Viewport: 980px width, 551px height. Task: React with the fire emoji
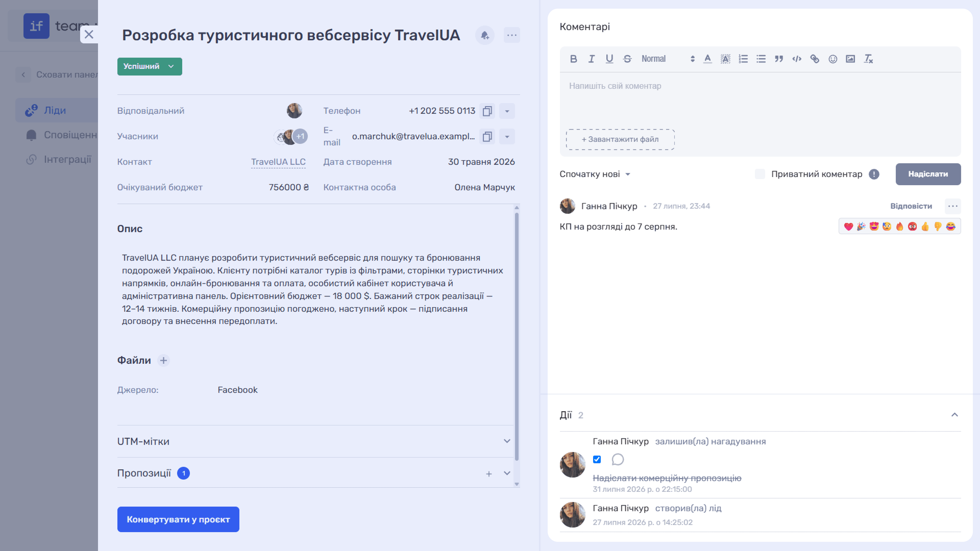(899, 227)
